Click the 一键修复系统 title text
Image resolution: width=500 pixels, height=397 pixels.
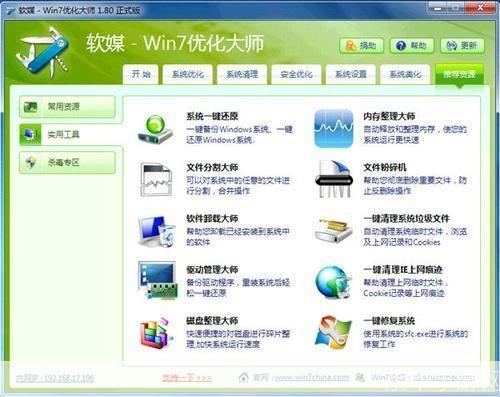[x=389, y=321]
